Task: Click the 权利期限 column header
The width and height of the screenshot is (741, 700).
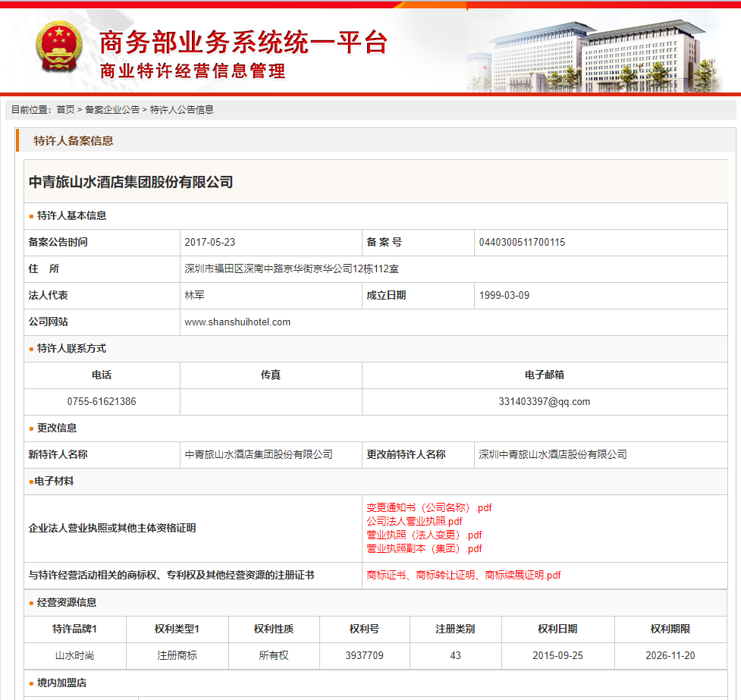Action: pyautogui.click(x=670, y=629)
